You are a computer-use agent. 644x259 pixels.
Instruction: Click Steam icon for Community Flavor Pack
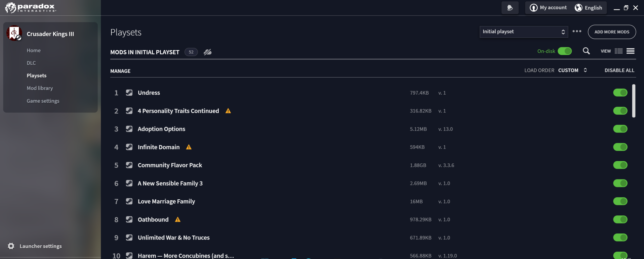(129, 165)
